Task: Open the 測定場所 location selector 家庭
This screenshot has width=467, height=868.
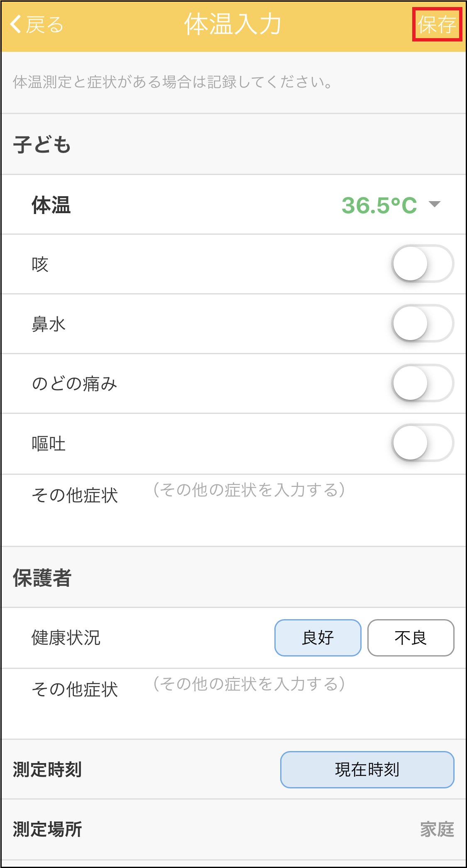Action: click(437, 829)
